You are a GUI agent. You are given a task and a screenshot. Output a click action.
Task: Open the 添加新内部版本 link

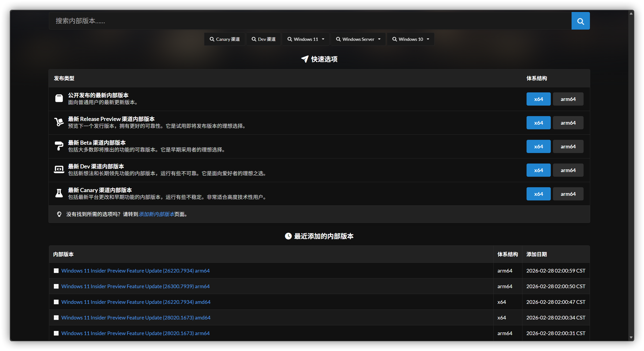pyautogui.click(x=156, y=214)
